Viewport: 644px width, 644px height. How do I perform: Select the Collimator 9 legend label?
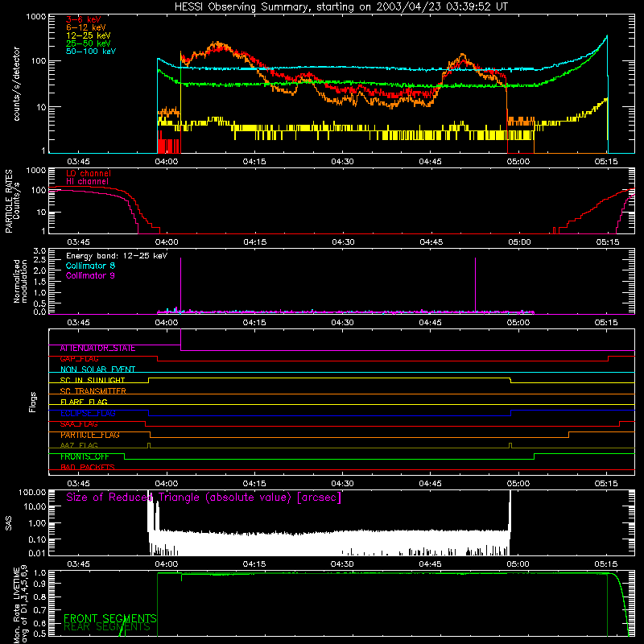click(90, 275)
